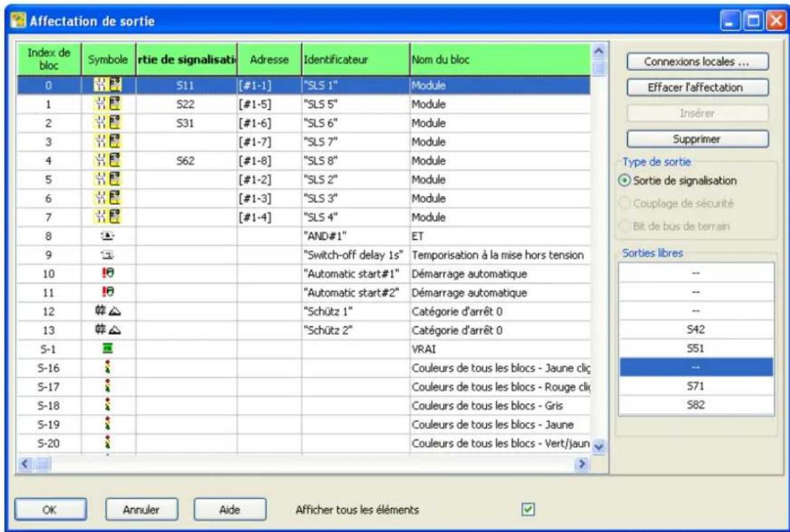Screen dimensions: 790x532
Task: Click the vertical scrollbar down arrow
Action: point(598,446)
